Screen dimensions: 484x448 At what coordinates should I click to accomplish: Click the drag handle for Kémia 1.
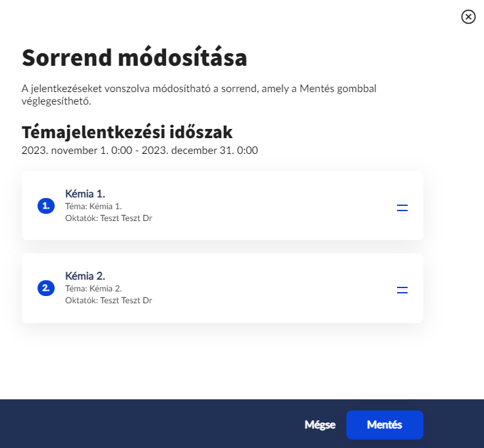(x=402, y=208)
